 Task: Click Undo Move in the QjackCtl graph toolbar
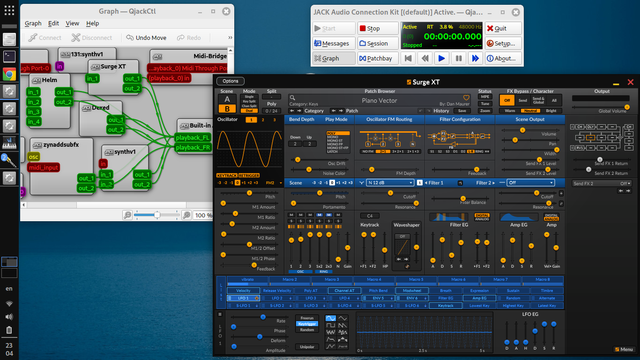[x=146, y=38]
